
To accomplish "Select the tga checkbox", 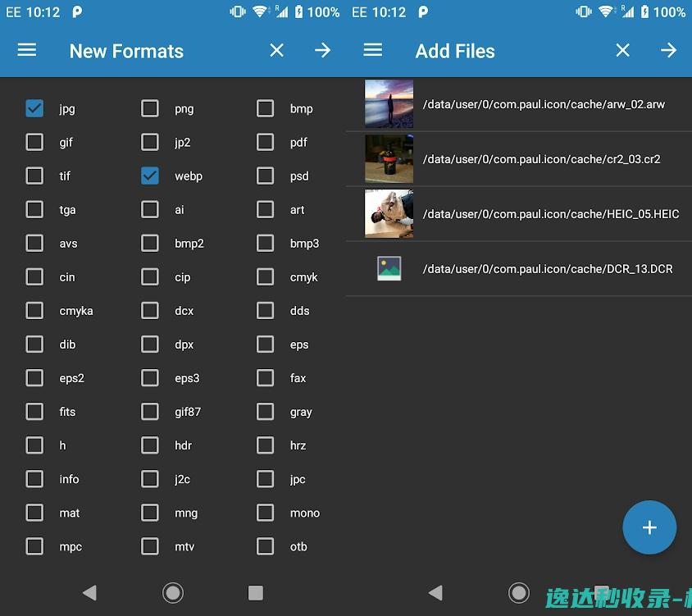I will tap(34, 209).
